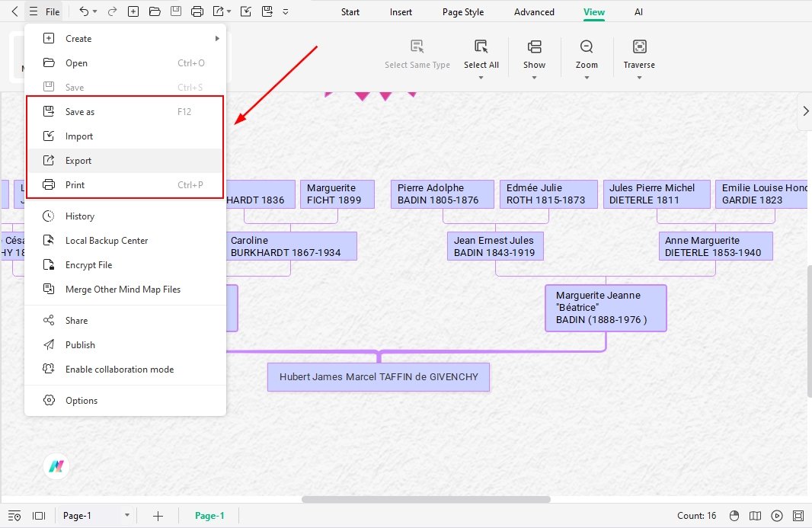Image resolution: width=812 pixels, height=528 pixels.
Task: Enable collaboration mode menu entry
Action: coord(126,369)
